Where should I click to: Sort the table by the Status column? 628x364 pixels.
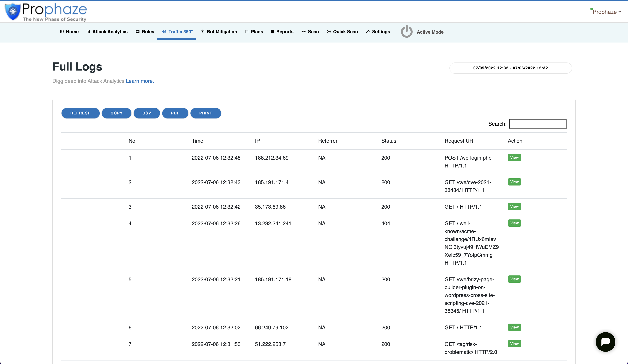(x=388, y=141)
